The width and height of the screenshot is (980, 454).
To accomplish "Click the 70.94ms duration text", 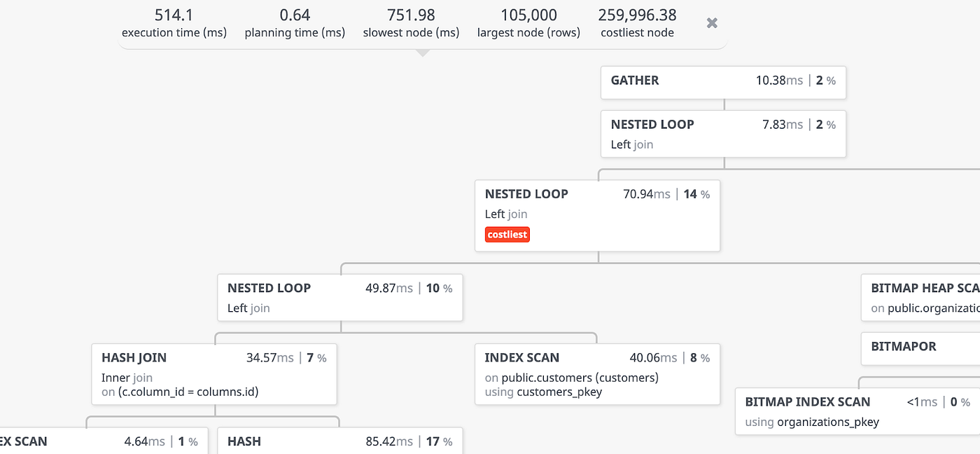I will [647, 195].
